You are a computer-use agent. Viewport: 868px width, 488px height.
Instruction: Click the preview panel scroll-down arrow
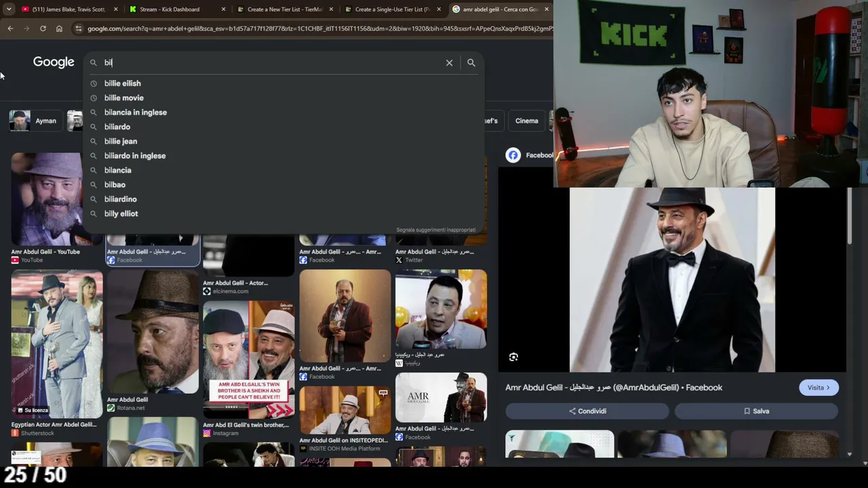850,454
